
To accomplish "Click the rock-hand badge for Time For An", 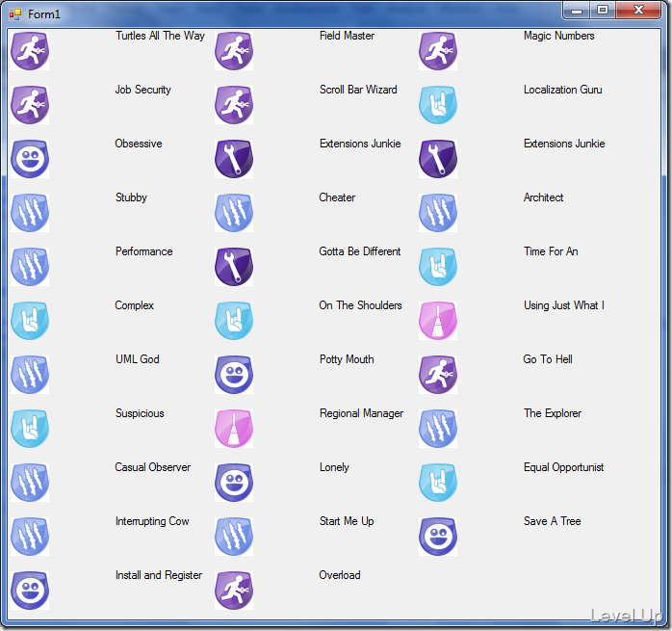I will (438, 267).
